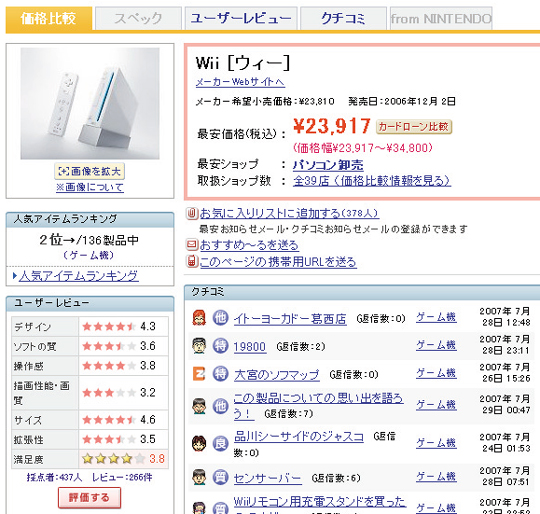The image size is (540, 514).
Task: Click ゲーム機 link on センサーバー row
Action: coord(436,476)
